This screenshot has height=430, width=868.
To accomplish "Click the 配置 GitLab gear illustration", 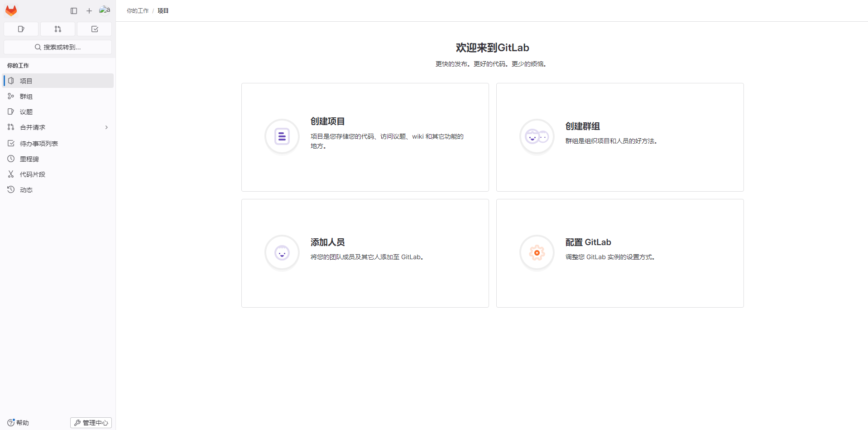I will point(537,252).
